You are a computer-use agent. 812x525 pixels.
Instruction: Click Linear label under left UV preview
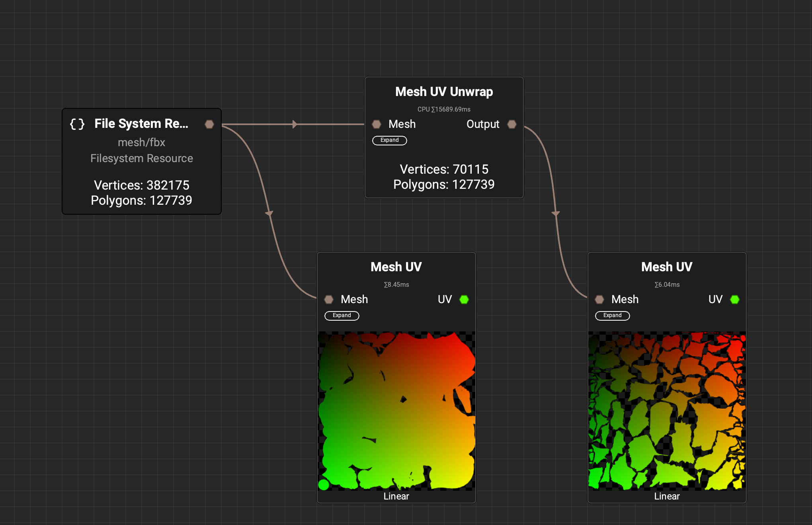[x=396, y=496]
